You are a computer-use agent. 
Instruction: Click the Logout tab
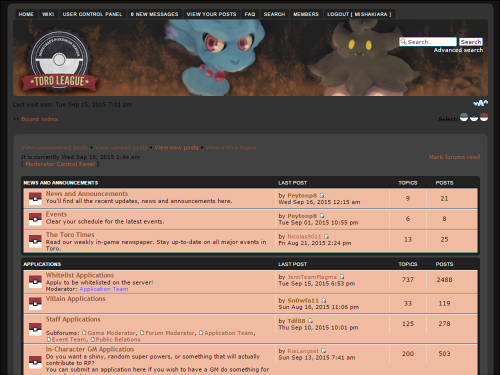[x=359, y=14]
